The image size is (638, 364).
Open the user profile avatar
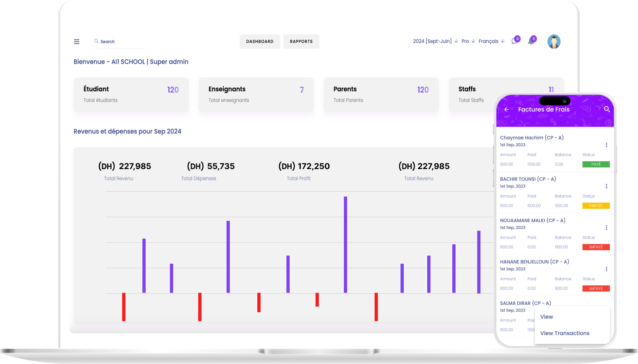(x=554, y=42)
